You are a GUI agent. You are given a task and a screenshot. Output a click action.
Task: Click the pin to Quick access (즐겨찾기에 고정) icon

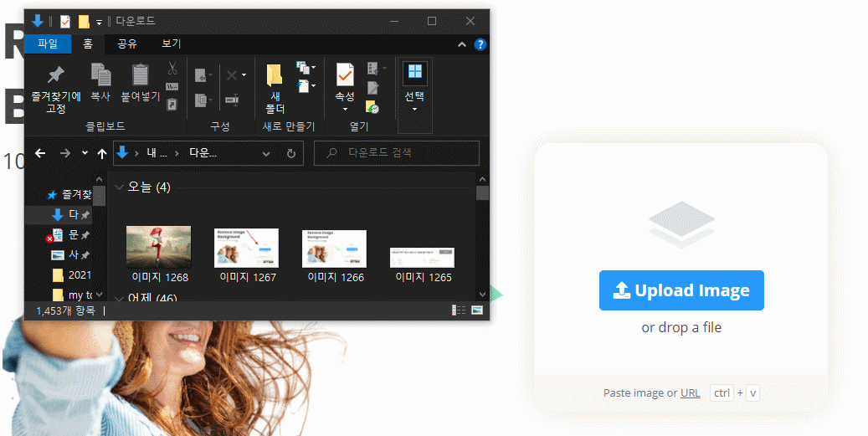[55, 74]
